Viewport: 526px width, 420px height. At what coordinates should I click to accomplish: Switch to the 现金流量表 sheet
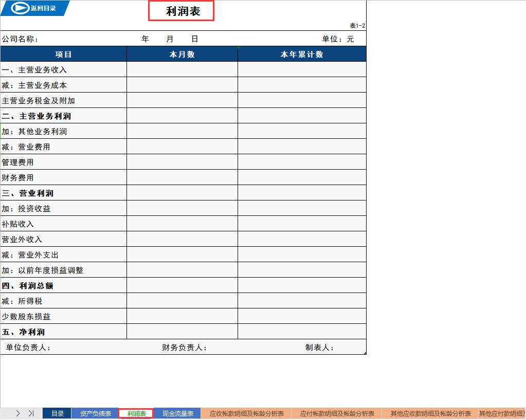pos(177,413)
